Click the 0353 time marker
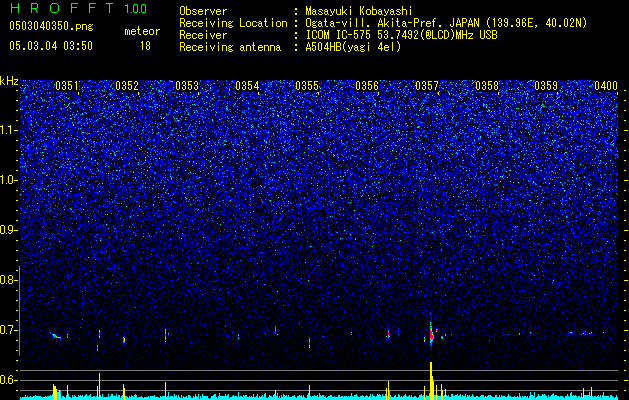The height and width of the screenshot is (400, 629). pos(187,86)
